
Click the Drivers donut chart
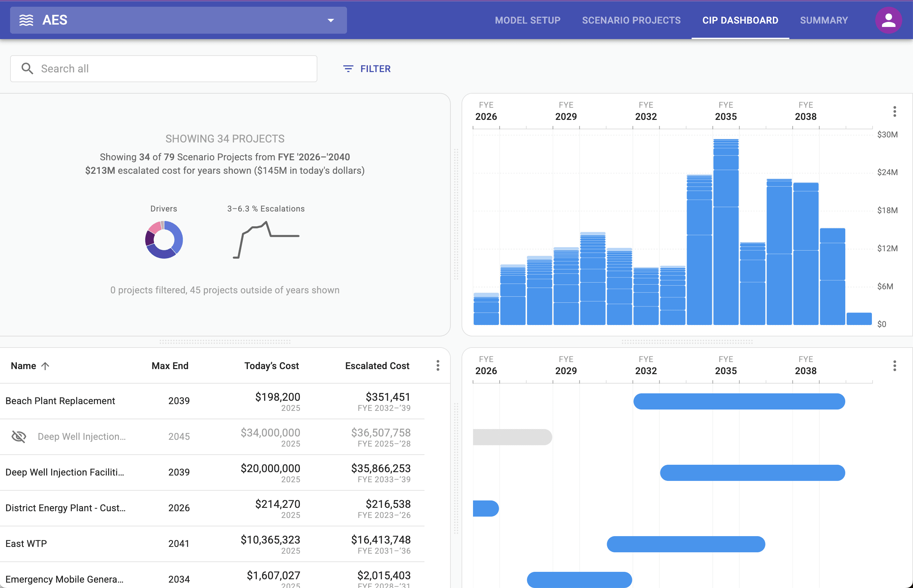164,240
